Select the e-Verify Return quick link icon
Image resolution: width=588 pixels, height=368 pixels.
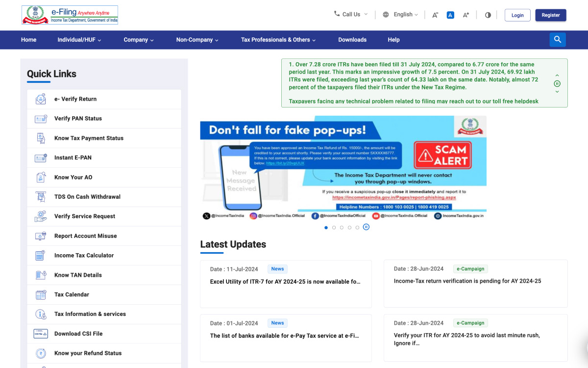pyautogui.click(x=41, y=99)
